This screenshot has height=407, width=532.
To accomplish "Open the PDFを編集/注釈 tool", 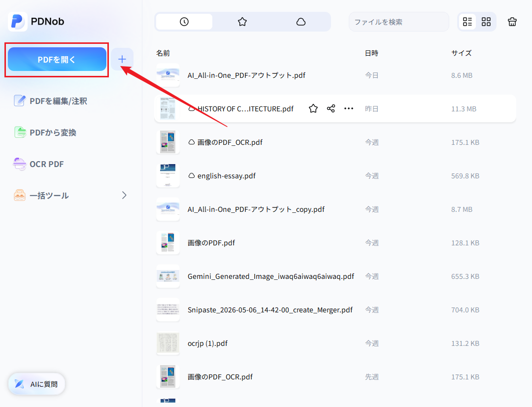I will click(50, 101).
